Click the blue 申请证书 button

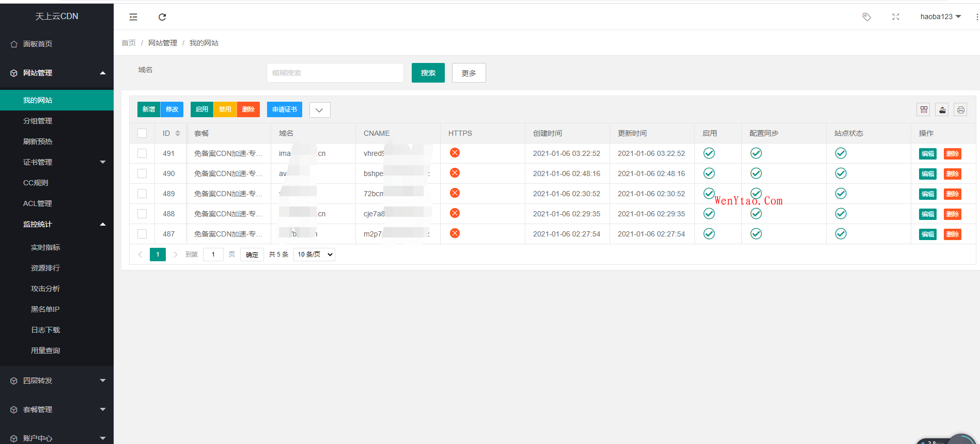tap(285, 109)
